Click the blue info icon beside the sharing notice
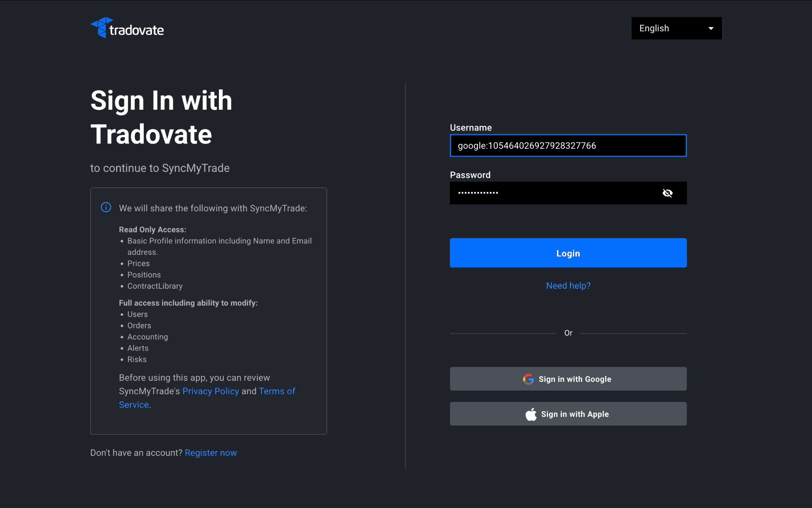The height and width of the screenshot is (508, 812). point(106,207)
